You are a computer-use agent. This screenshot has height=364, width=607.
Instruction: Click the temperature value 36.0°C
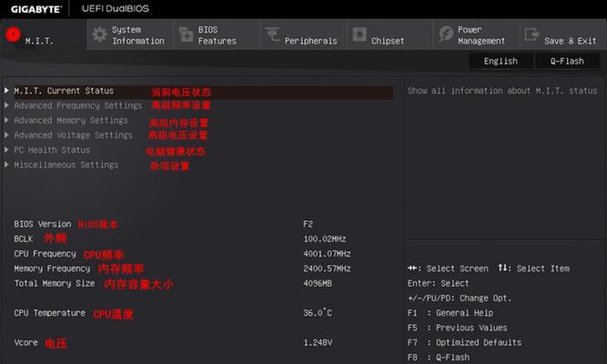318,313
